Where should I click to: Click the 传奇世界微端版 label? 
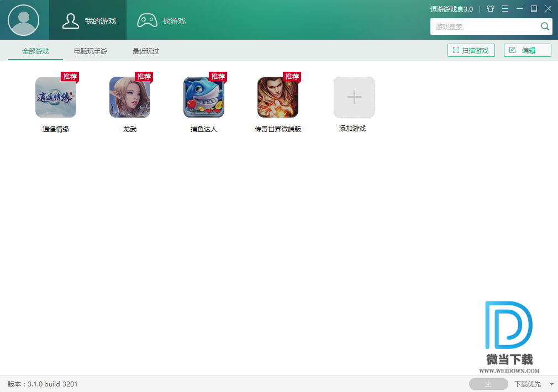278,129
